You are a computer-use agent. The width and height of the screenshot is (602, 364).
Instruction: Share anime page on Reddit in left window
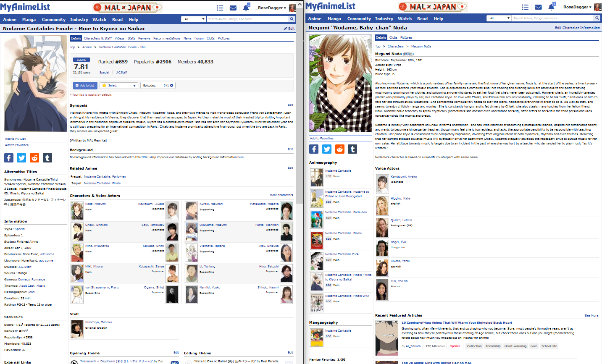[x=34, y=157]
